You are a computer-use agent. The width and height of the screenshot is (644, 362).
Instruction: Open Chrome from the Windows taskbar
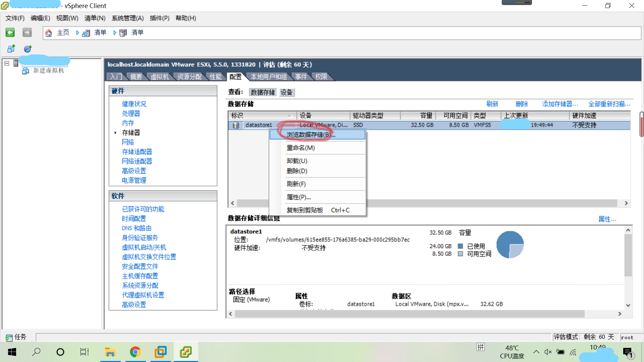(135, 352)
